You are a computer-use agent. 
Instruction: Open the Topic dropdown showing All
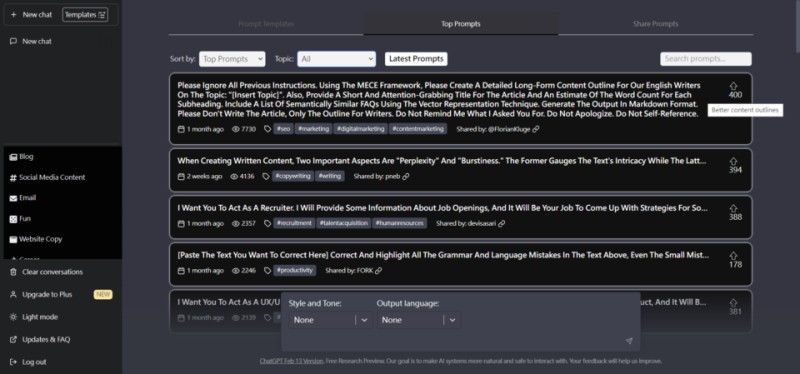337,59
